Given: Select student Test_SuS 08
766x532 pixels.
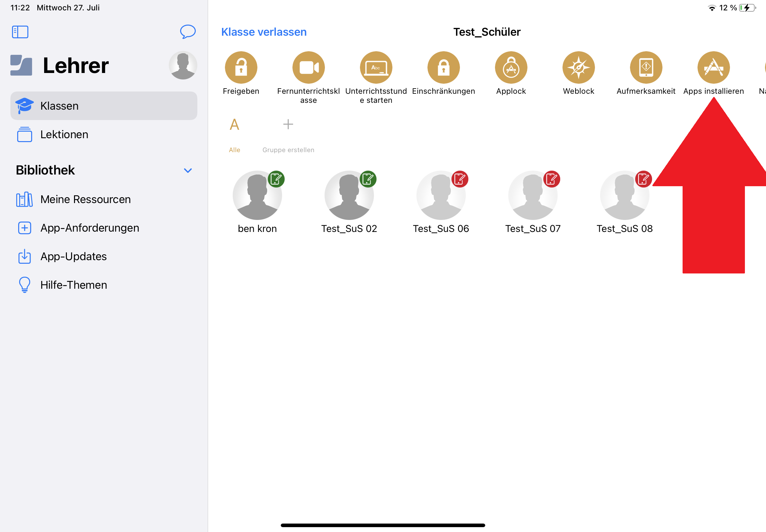Looking at the screenshot, I should point(624,202).
